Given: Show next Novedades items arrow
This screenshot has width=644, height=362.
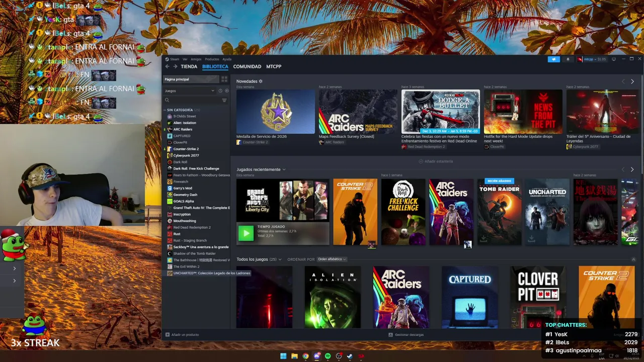Looking at the screenshot, I should pos(632,81).
